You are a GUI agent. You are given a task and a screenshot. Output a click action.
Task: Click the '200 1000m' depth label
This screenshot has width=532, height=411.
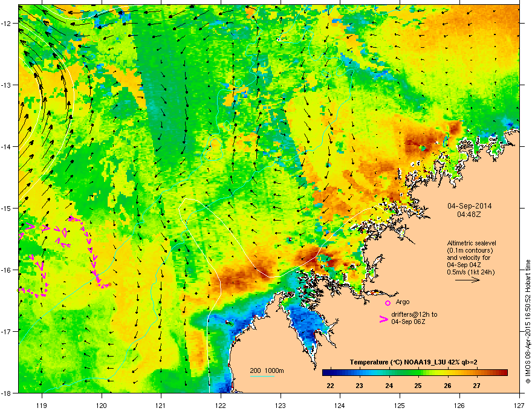pos(267,371)
